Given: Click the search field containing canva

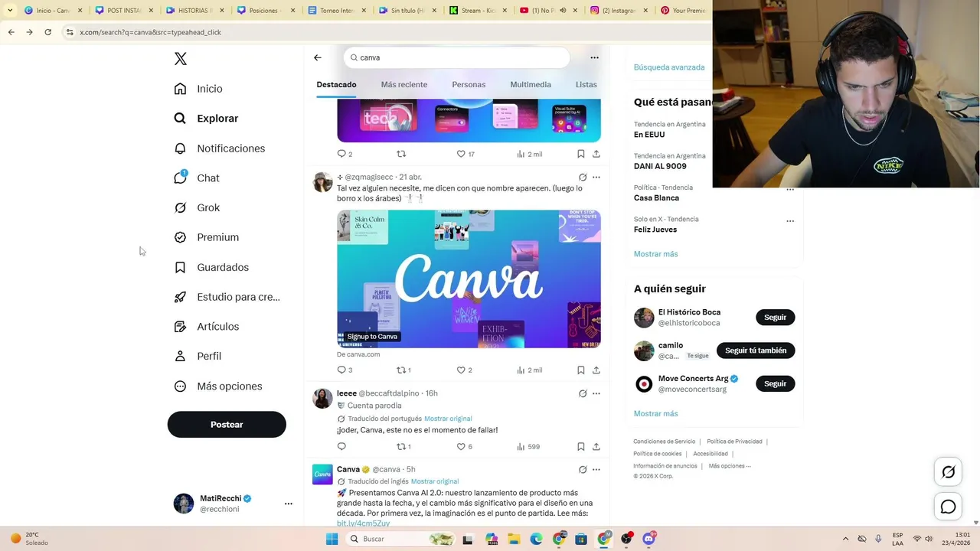Looking at the screenshot, I should 457,57.
